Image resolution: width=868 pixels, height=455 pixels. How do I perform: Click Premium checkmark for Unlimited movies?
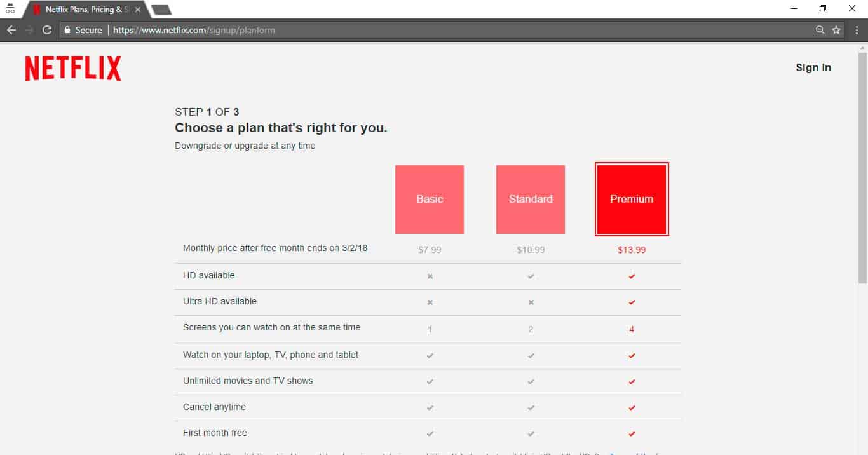[x=632, y=382]
